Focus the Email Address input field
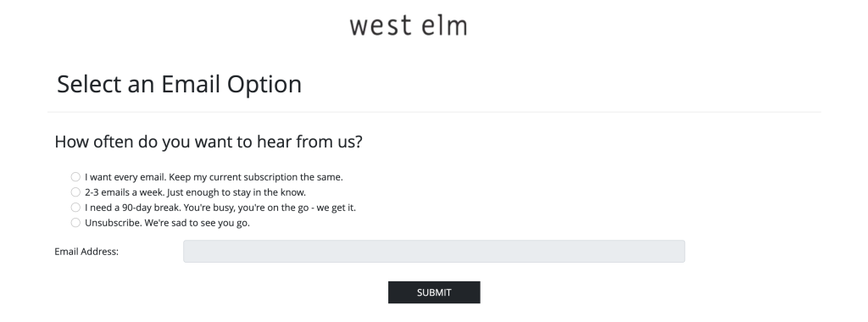This screenshot has height=322, width=868. click(x=434, y=251)
